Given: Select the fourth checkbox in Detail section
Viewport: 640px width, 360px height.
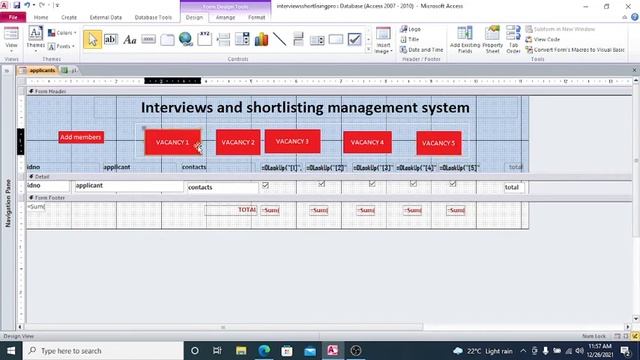Looking at the screenshot, I should click(413, 184).
